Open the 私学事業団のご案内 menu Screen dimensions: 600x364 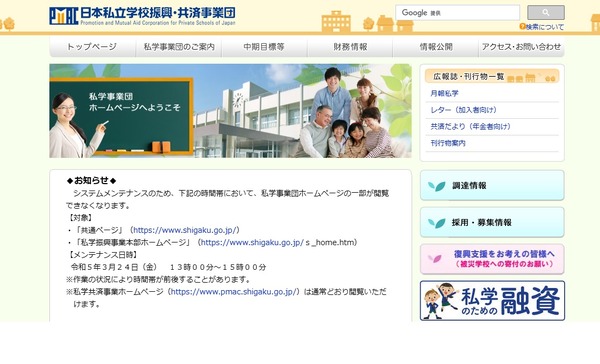179,47
